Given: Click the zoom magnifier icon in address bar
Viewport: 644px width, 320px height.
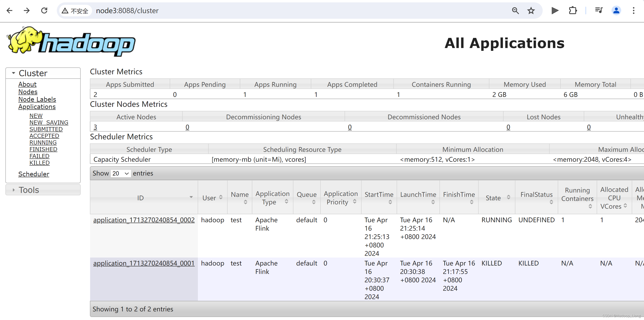Looking at the screenshot, I should tap(515, 11).
